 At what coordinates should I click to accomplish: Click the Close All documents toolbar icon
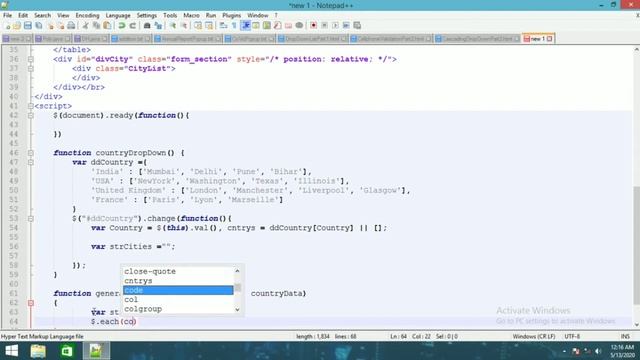tap(60, 25)
